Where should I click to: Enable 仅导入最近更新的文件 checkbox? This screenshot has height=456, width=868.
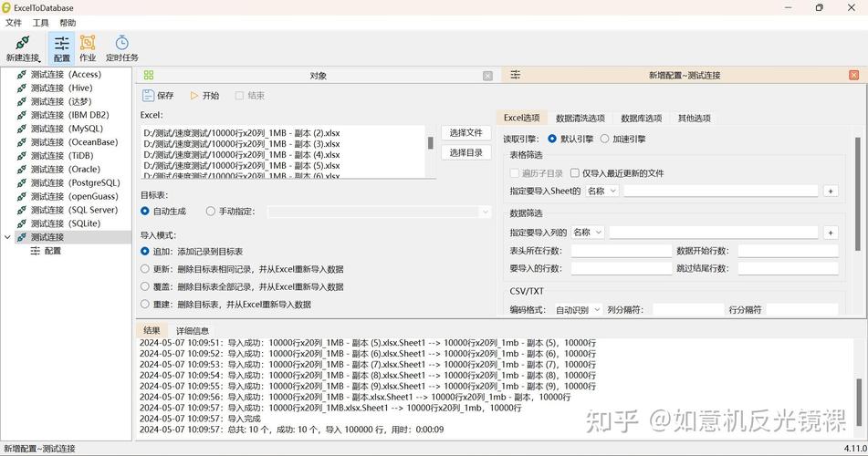tap(575, 173)
